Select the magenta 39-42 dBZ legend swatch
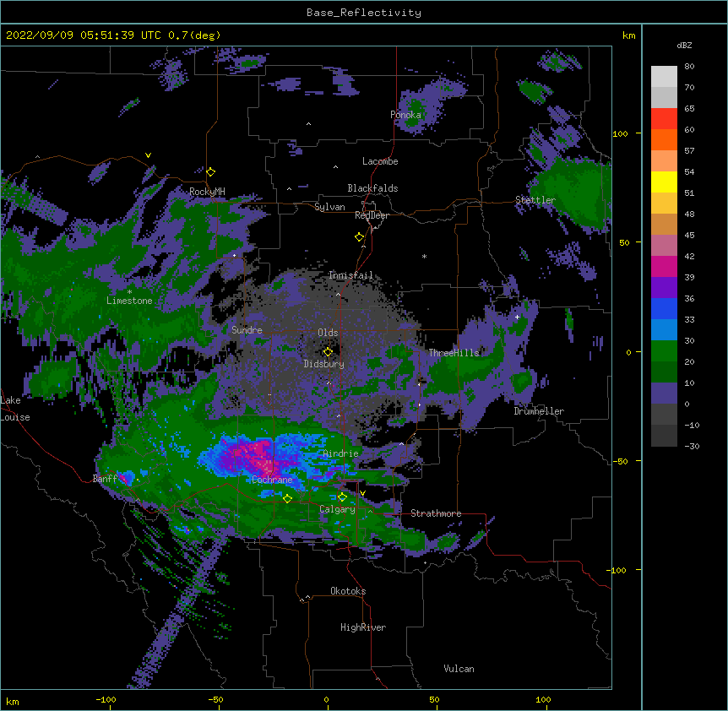The width and height of the screenshot is (728, 711). click(664, 266)
